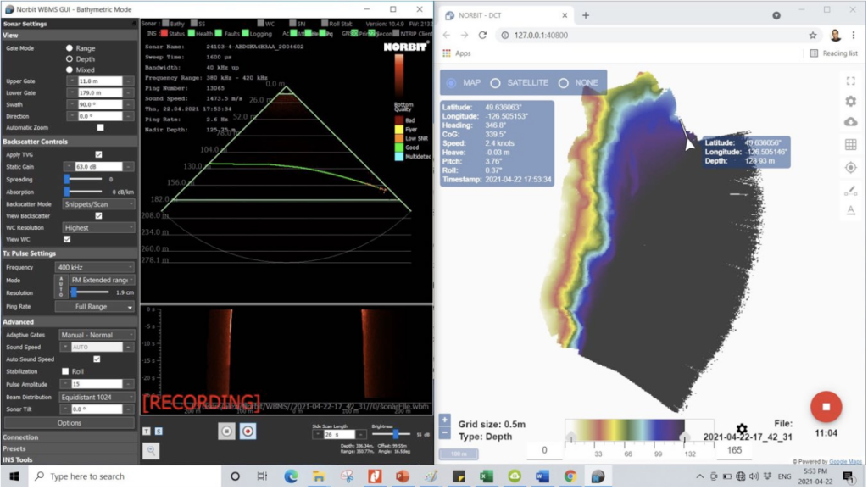The height and width of the screenshot is (490, 868).
Task: Click the Upper Gate value field
Action: (100, 81)
